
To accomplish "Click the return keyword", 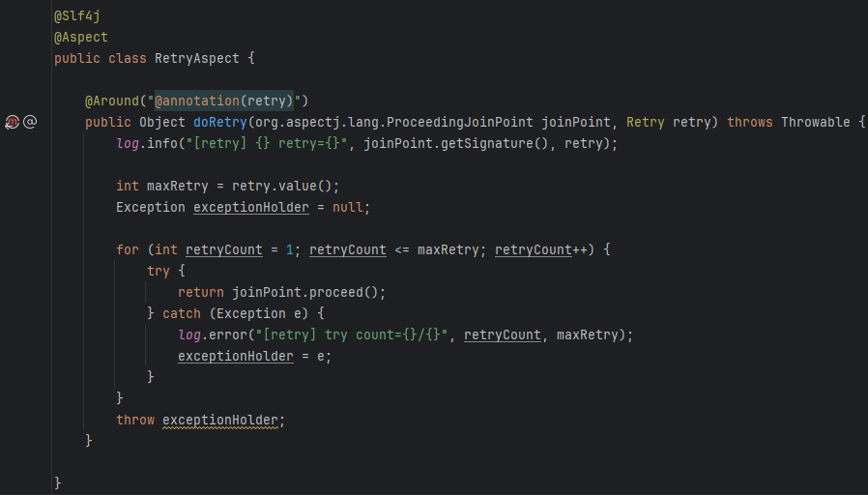I will [x=200, y=292].
